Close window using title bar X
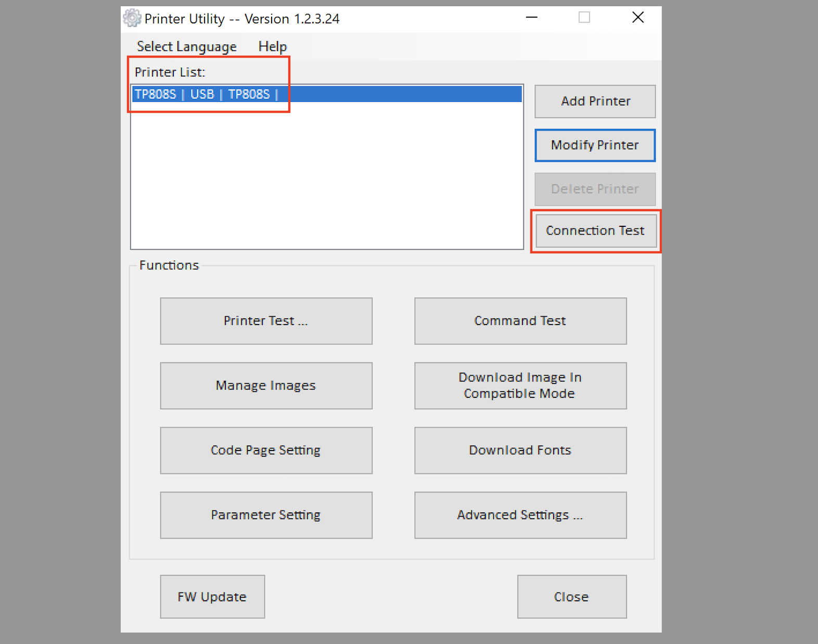The width and height of the screenshot is (818, 644). [637, 18]
